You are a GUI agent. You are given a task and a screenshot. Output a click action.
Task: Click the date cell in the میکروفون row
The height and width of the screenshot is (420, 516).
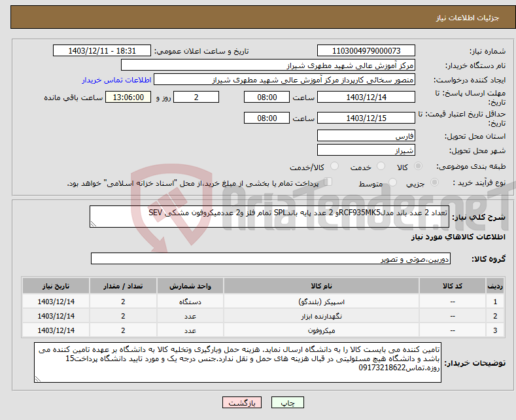pyautogui.click(x=56, y=330)
